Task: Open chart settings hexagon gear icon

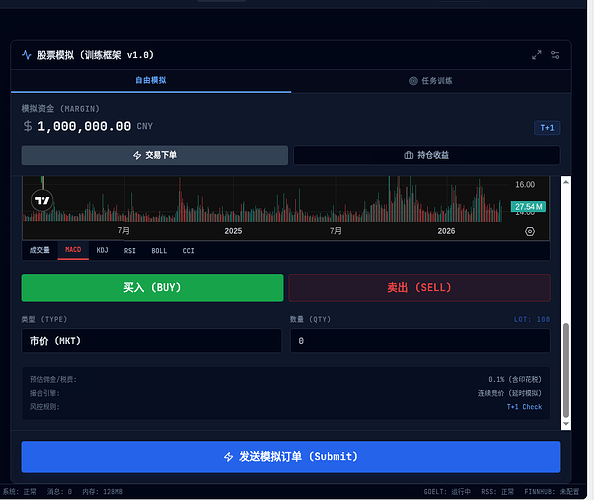Action: point(530,231)
